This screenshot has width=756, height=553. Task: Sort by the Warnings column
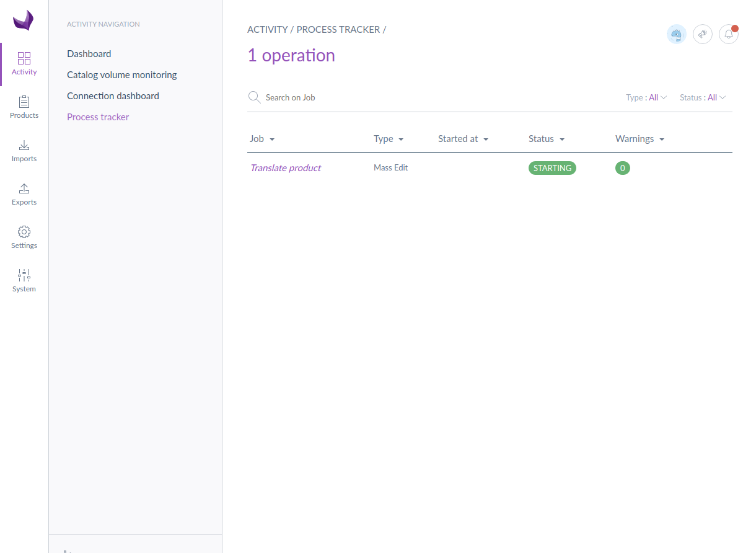pos(639,139)
